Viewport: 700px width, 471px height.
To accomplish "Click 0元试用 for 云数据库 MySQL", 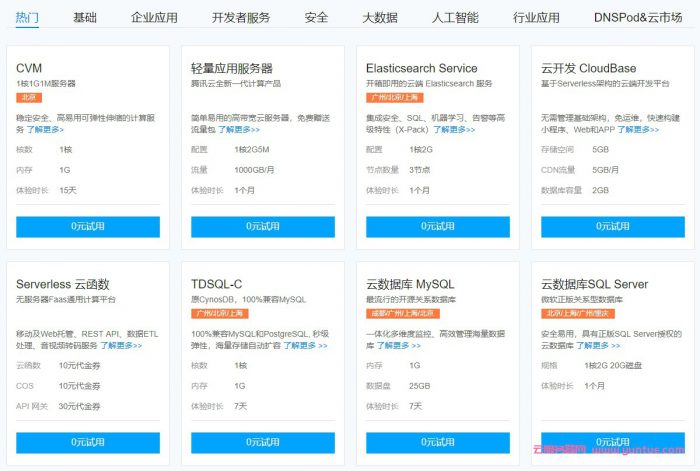I will [438, 442].
